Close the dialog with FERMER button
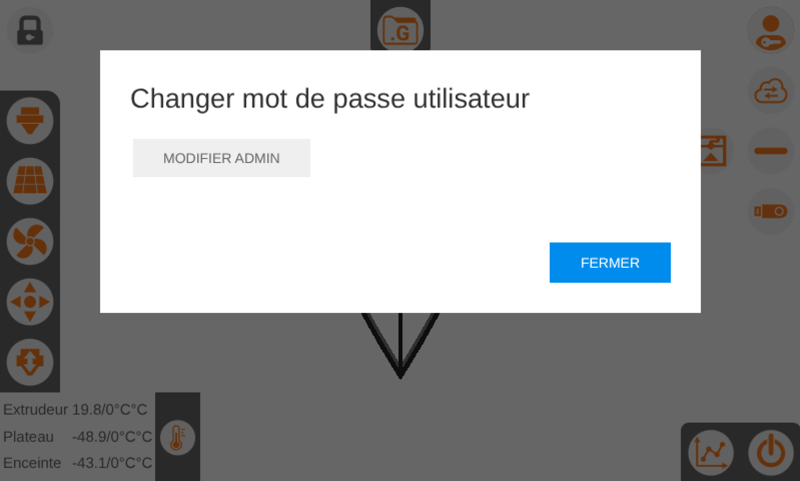The height and width of the screenshot is (481, 800). (x=610, y=263)
